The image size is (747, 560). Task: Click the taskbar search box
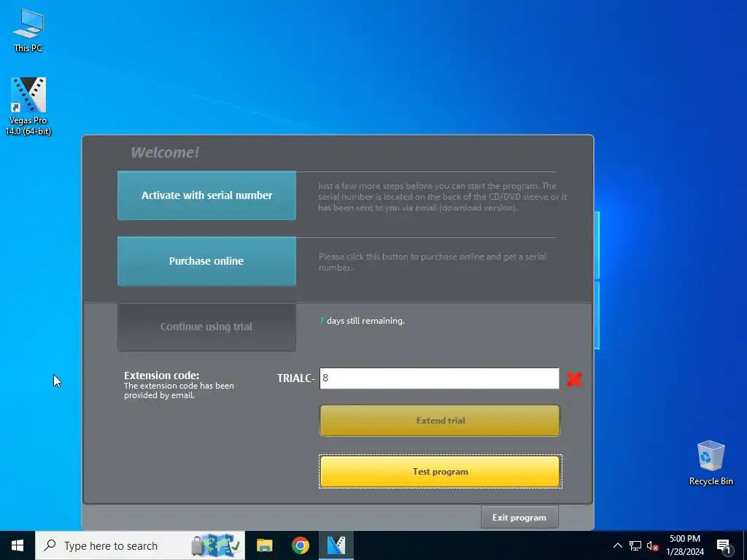click(140, 545)
